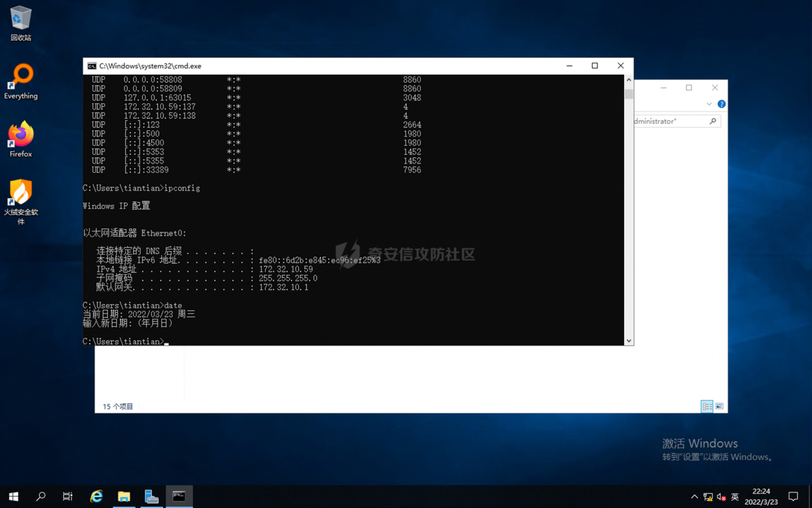812x508 pixels.
Task: Switch Explorer to large thumbnails view
Action: click(719, 406)
